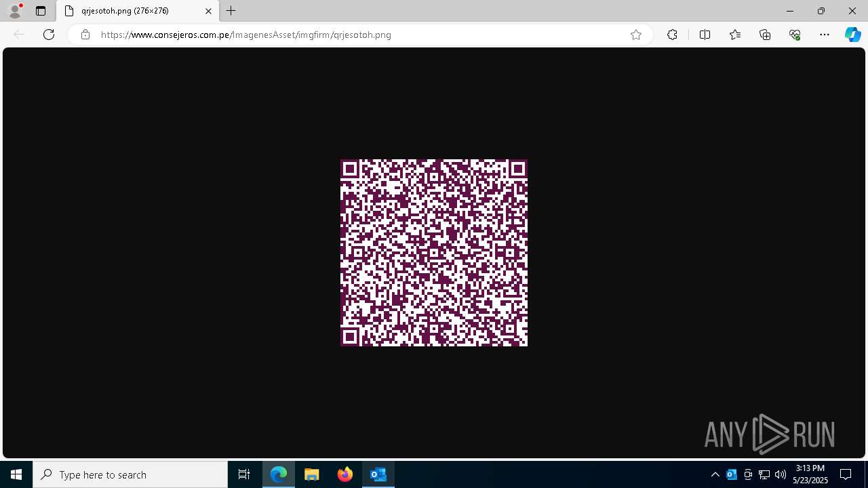Show hidden tray icons
This screenshot has width=868, height=488.
(715, 474)
